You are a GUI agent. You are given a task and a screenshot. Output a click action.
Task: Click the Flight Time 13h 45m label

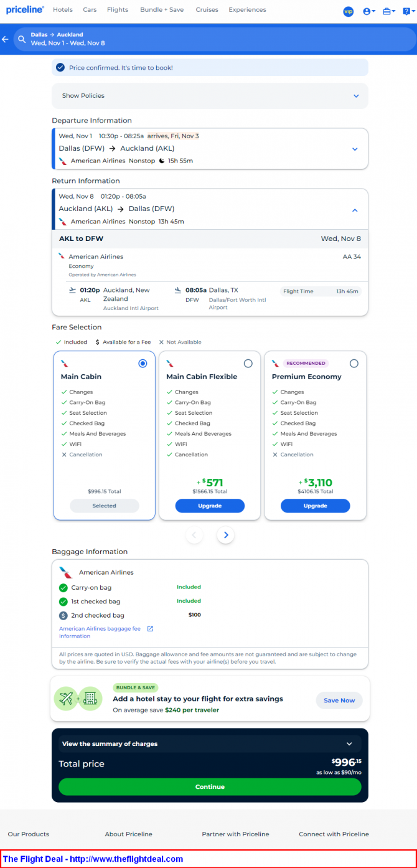point(321,291)
